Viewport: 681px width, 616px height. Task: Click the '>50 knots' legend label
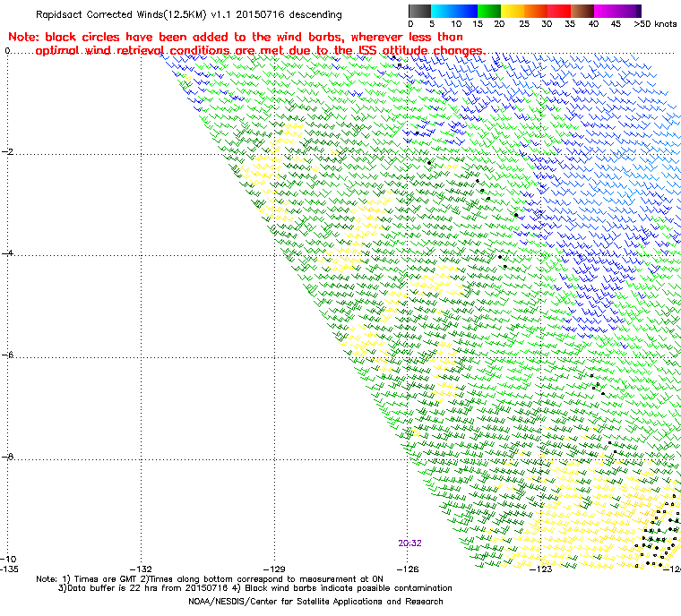[655, 24]
